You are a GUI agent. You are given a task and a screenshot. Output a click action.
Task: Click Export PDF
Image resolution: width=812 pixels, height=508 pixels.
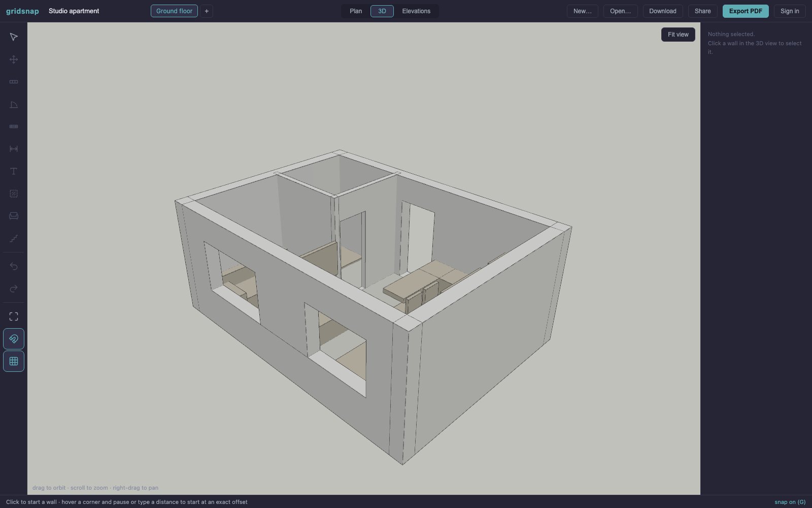pos(746,11)
